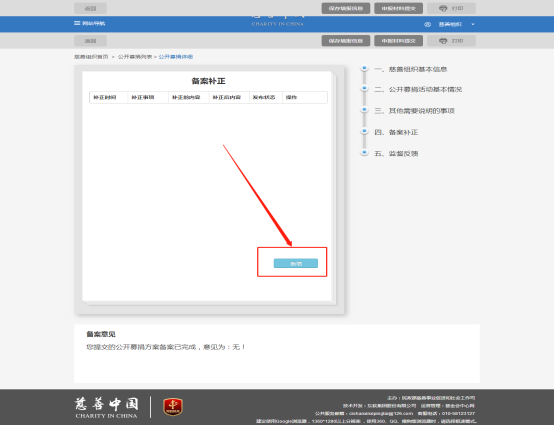Jump to 一、慈善组织基本信息 section
The height and width of the screenshot is (425, 554).
click(x=411, y=69)
